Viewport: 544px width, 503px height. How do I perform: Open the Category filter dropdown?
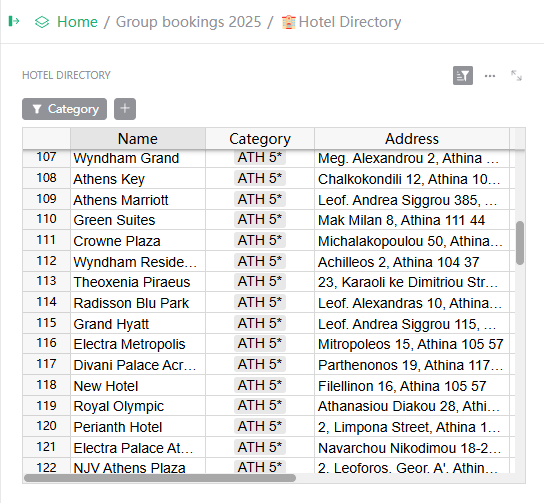(x=65, y=109)
